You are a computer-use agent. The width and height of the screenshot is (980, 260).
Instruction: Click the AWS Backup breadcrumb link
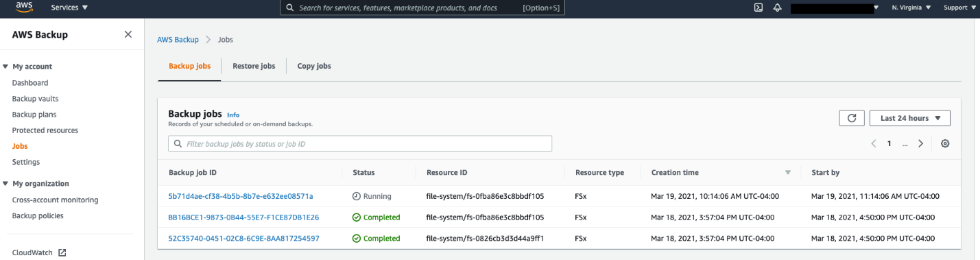[x=178, y=40]
